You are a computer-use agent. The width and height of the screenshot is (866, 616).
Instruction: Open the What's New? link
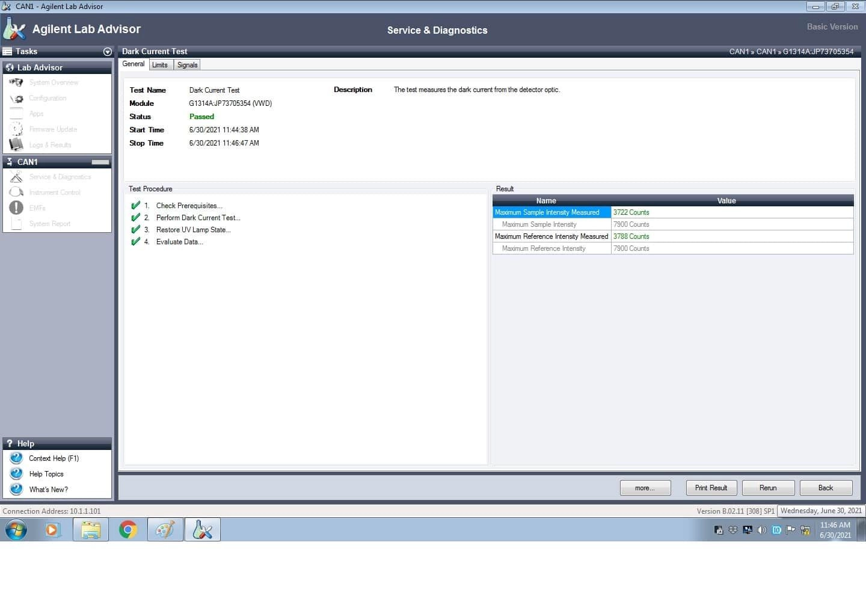[49, 490]
